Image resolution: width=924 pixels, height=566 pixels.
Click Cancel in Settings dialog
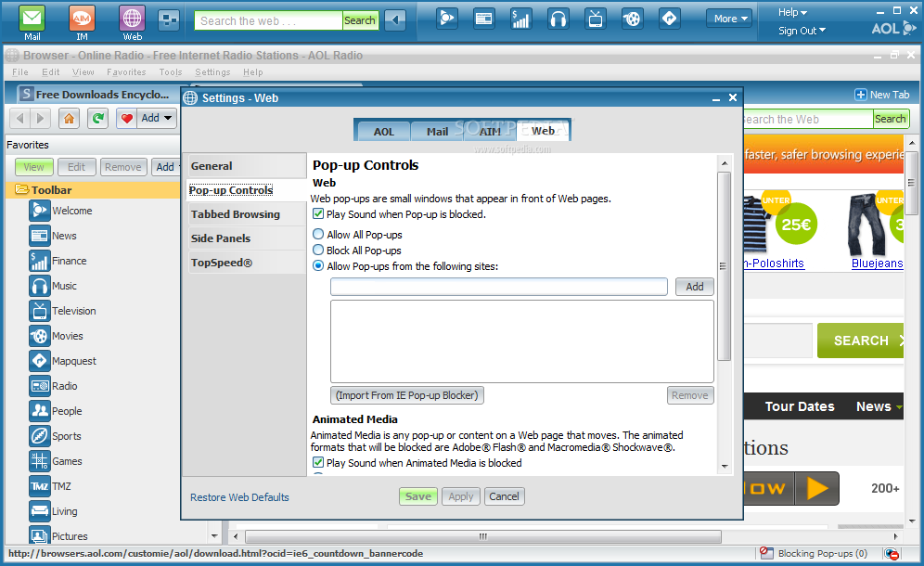tap(504, 496)
